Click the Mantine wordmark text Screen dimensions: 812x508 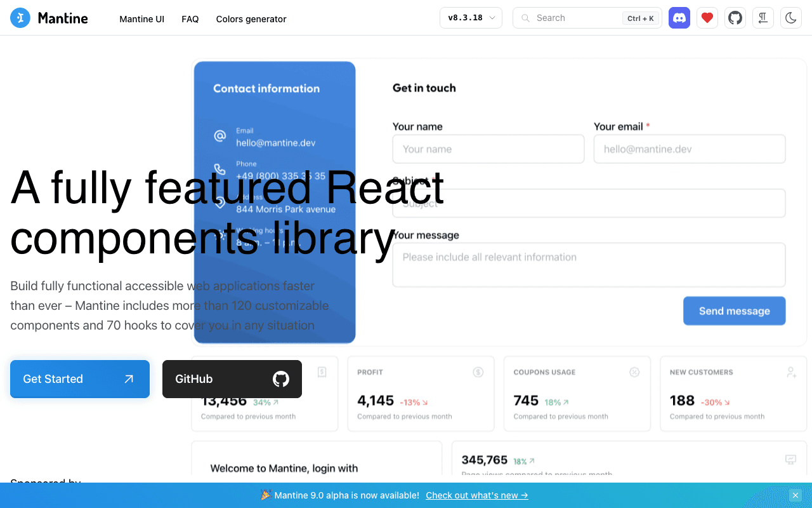[x=63, y=18]
